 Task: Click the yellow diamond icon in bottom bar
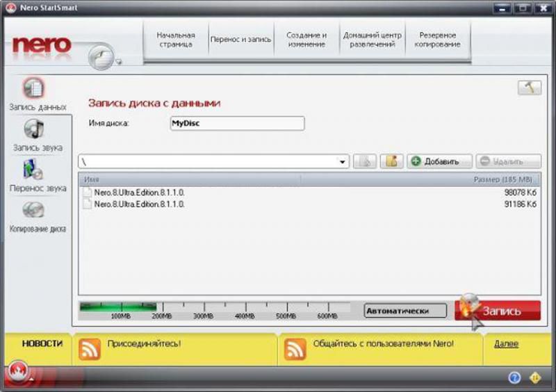[535, 377]
